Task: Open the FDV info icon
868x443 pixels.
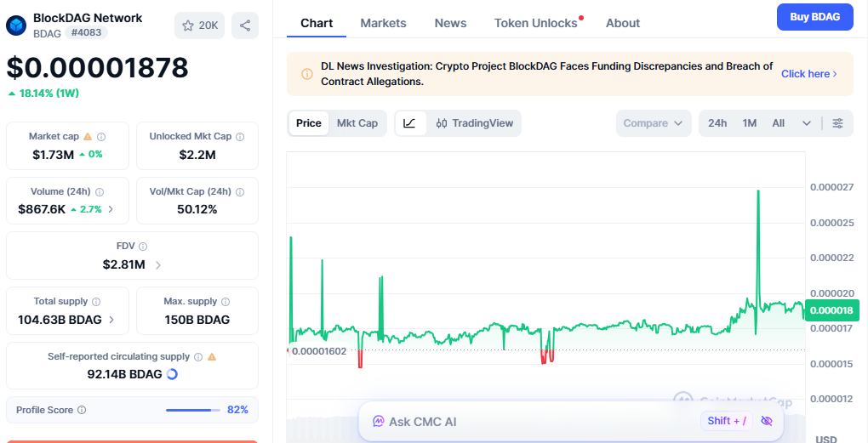Action: [x=143, y=247]
